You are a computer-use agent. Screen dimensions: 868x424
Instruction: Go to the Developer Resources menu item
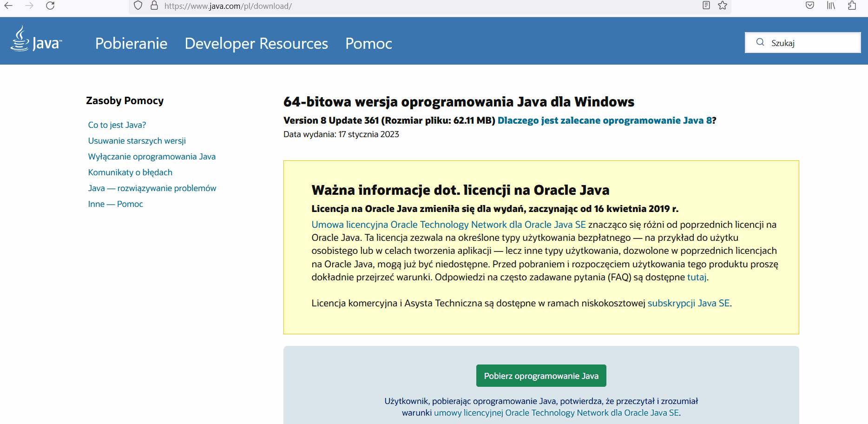(x=256, y=43)
